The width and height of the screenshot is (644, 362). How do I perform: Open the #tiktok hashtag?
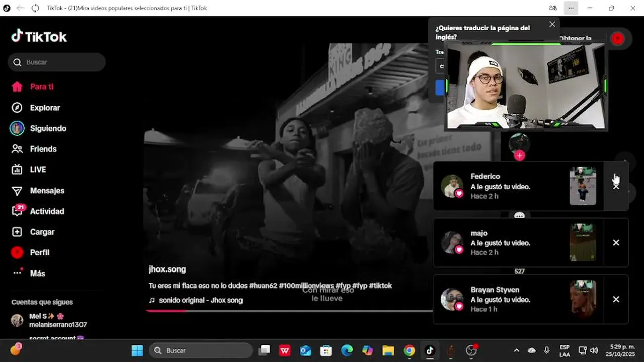[380, 286]
